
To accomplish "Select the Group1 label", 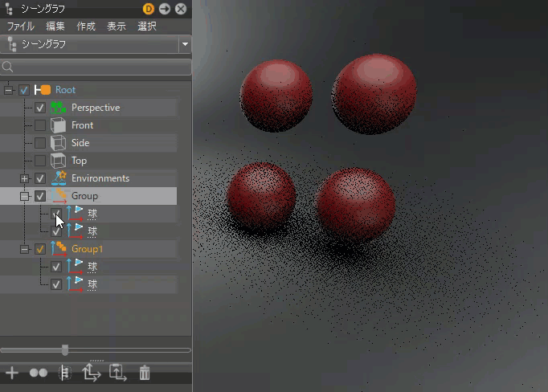I will coord(87,249).
